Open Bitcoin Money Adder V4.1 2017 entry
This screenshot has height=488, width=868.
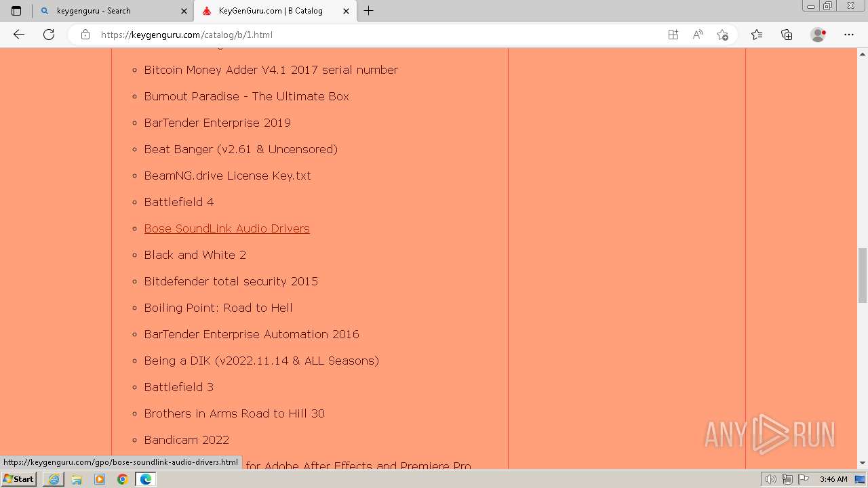point(271,70)
